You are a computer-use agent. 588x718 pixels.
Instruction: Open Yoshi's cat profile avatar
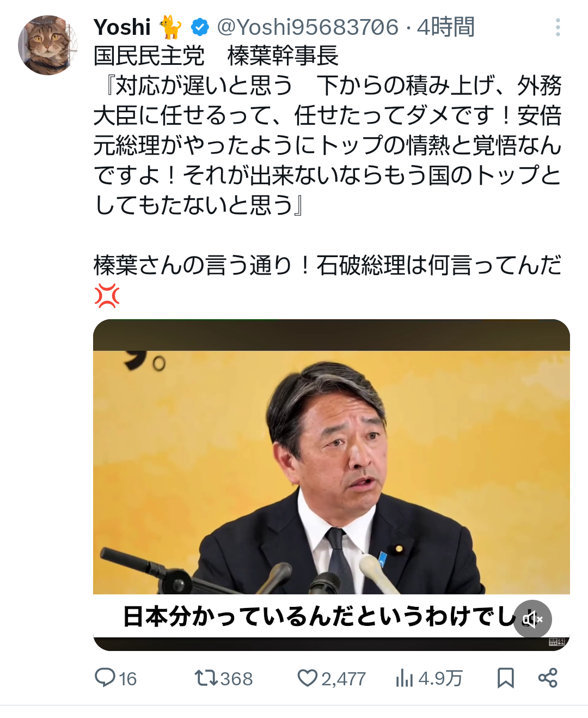point(48,45)
